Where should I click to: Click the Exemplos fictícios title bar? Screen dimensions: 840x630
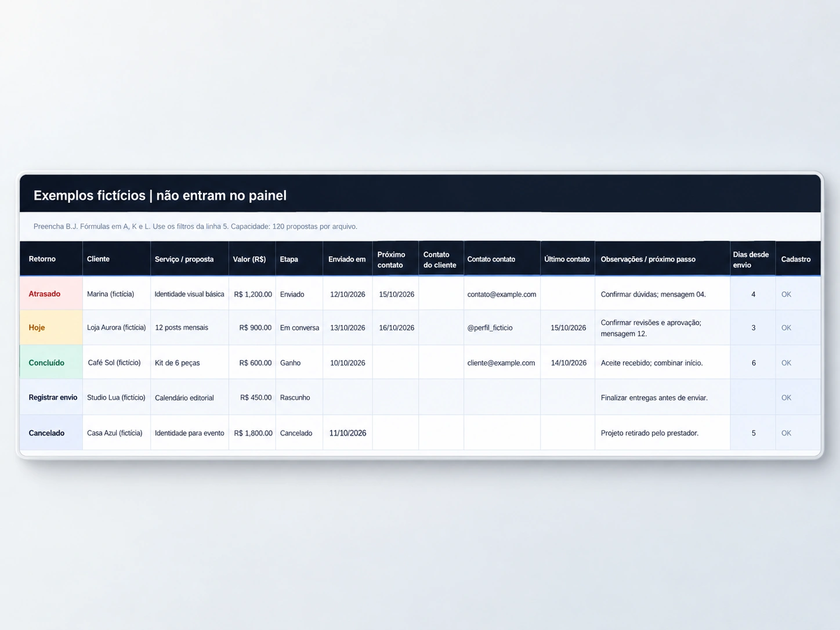click(x=420, y=194)
